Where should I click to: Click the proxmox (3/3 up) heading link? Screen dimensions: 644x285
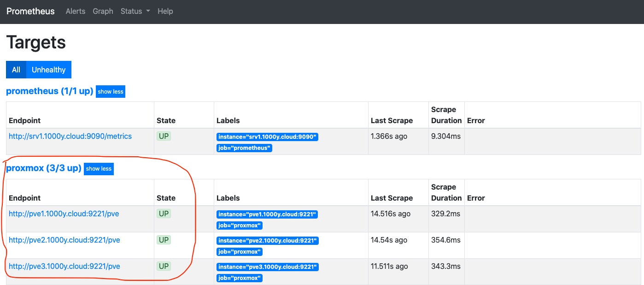(44, 168)
